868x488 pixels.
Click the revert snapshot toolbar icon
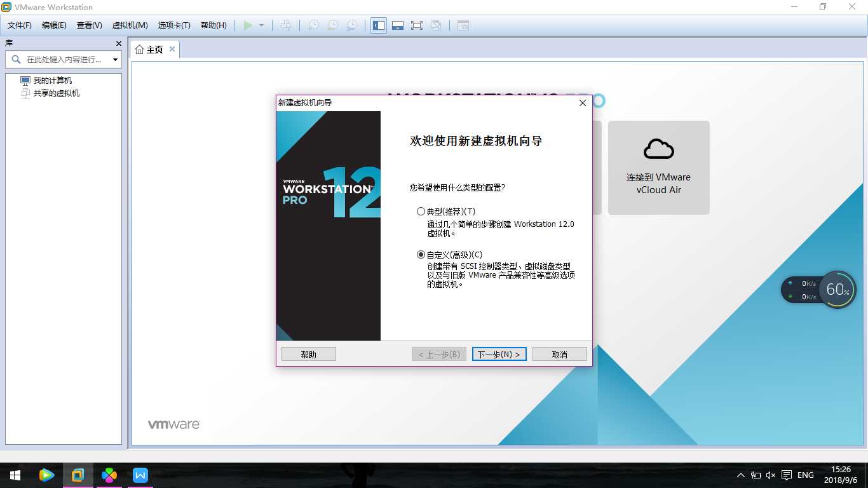coord(332,25)
